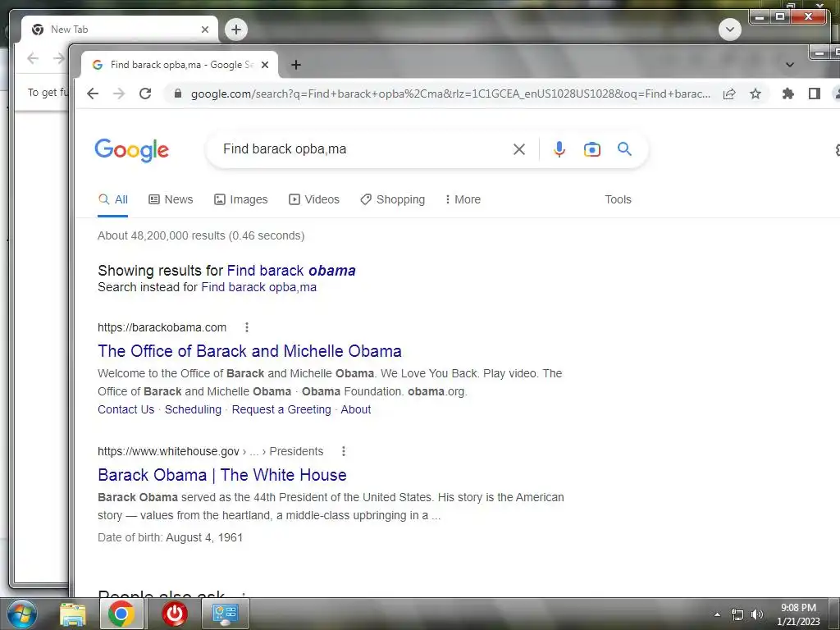Image resolution: width=840 pixels, height=630 pixels.
Task: Open the Scheduling sitelink
Action: pyautogui.click(x=193, y=410)
